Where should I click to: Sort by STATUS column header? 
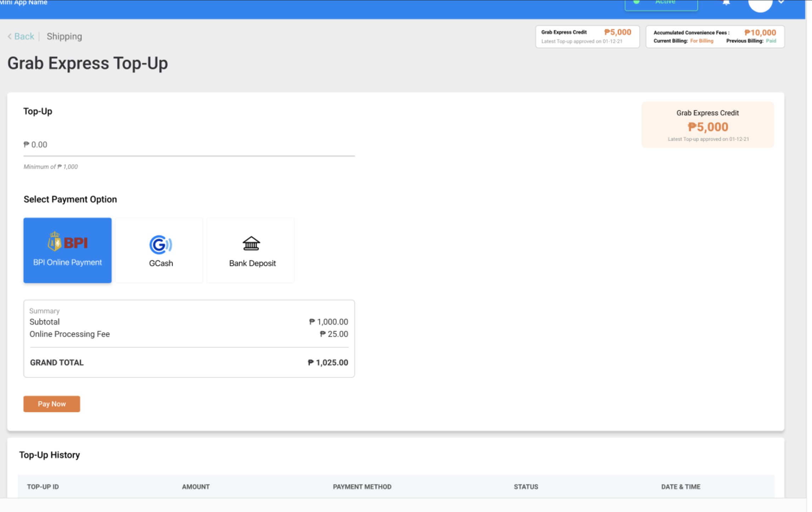[x=526, y=486]
